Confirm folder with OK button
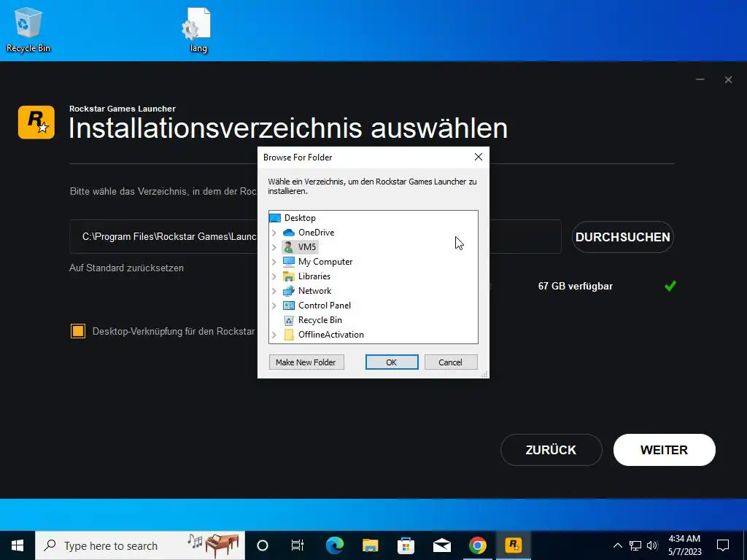This screenshot has height=560, width=747. 392,362
